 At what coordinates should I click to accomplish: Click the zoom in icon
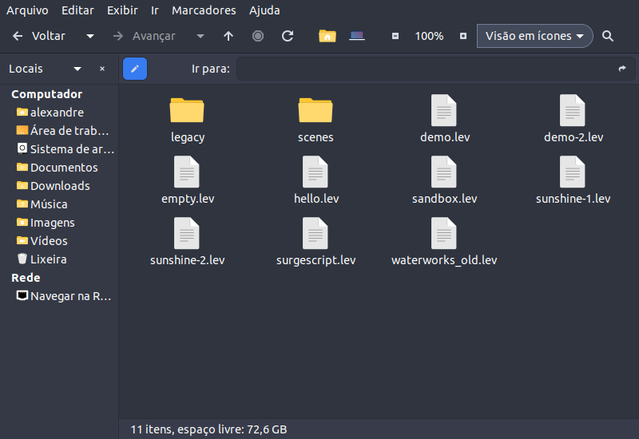tap(463, 36)
